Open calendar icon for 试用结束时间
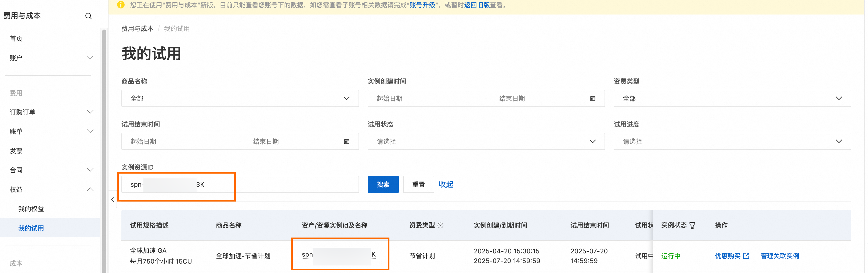The width and height of the screenshot is (868, 273). [346, 142]
